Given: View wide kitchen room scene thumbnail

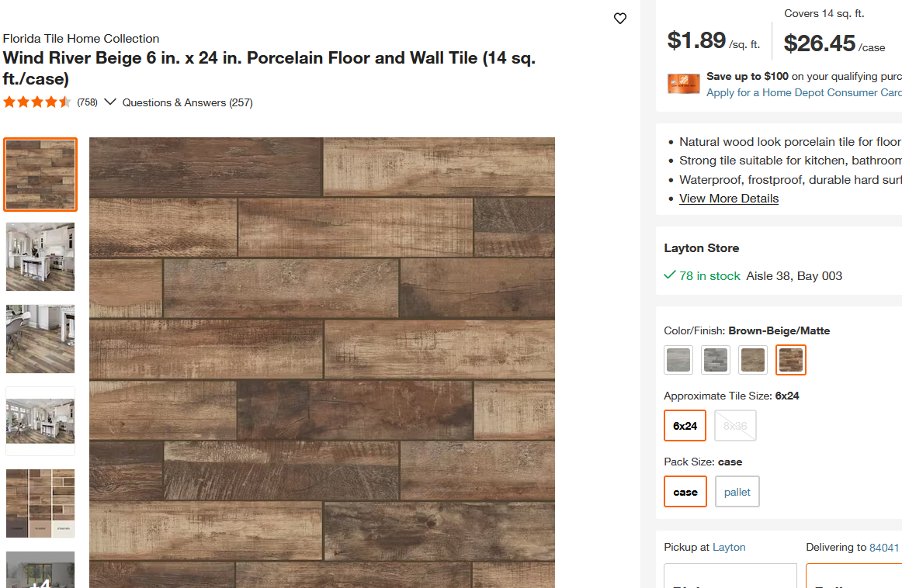Looking at the screenshot, I should pos(40,420).
